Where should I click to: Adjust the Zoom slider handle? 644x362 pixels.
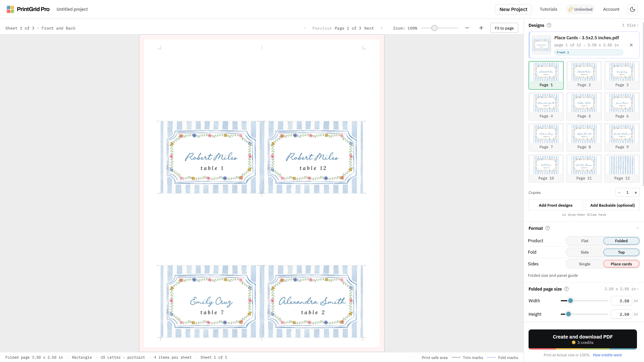(434, 28)
